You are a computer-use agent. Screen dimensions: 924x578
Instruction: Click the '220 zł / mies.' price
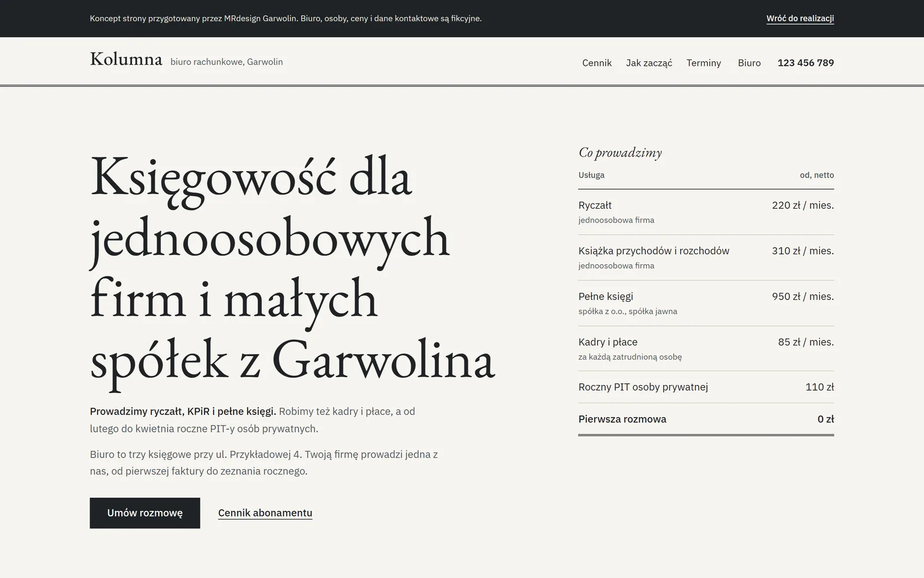click(803, 205)
